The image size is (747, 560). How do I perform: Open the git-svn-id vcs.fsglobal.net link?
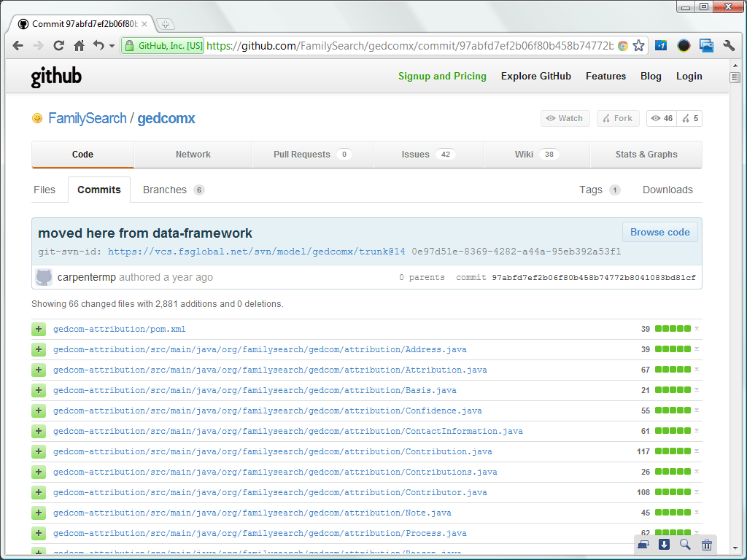[256, 252]
